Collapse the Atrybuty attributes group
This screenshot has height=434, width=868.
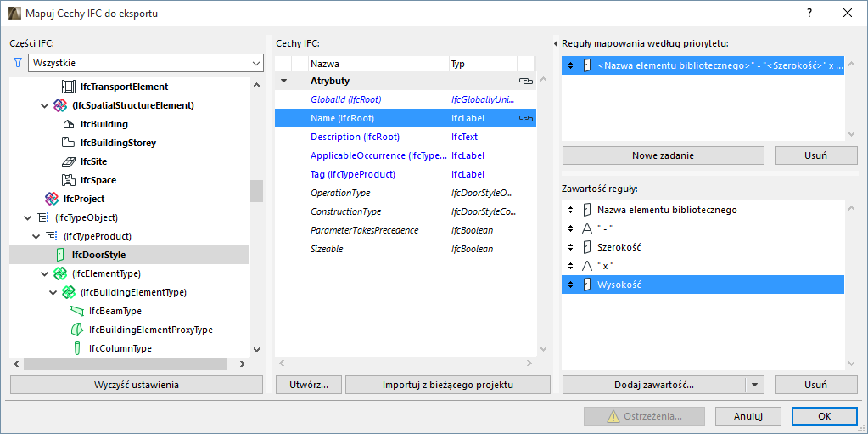283,82
